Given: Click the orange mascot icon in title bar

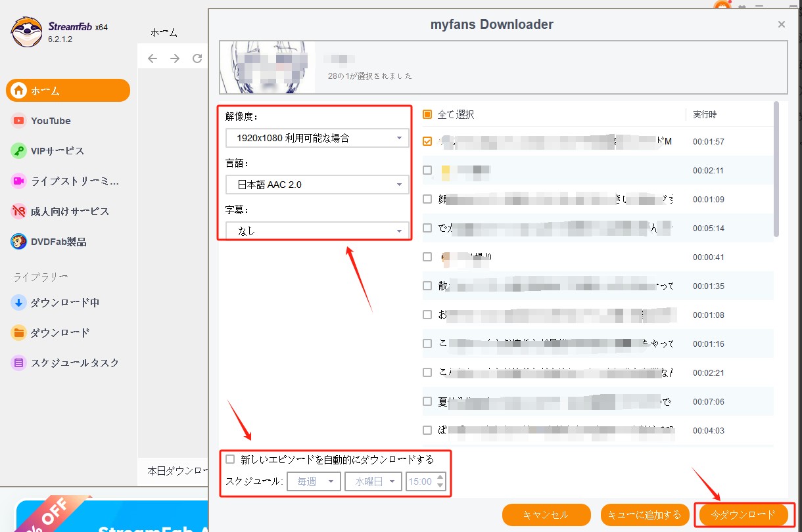Looking at the screenshot, I should coord(722,5).
